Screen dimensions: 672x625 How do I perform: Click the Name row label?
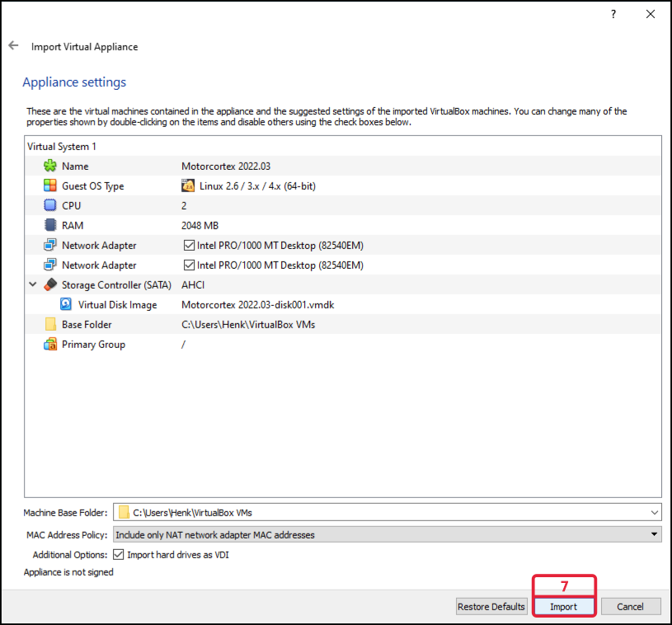coord(75,166)
